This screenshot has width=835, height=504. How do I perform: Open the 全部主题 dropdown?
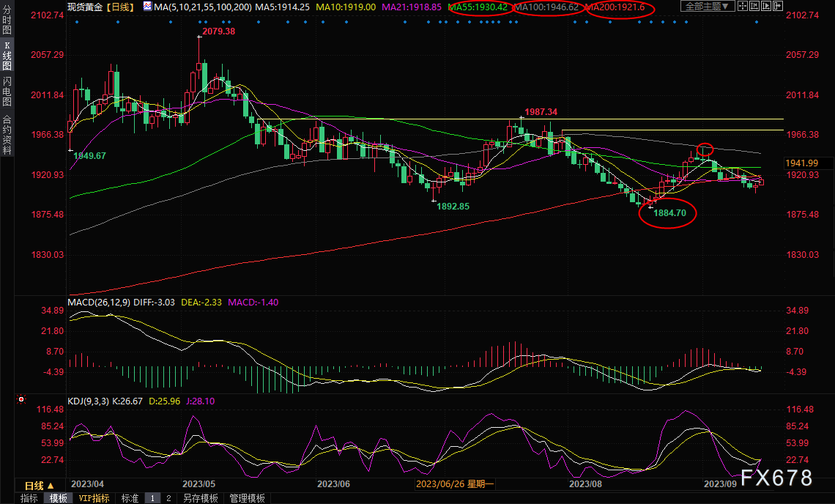click(708, 6)
